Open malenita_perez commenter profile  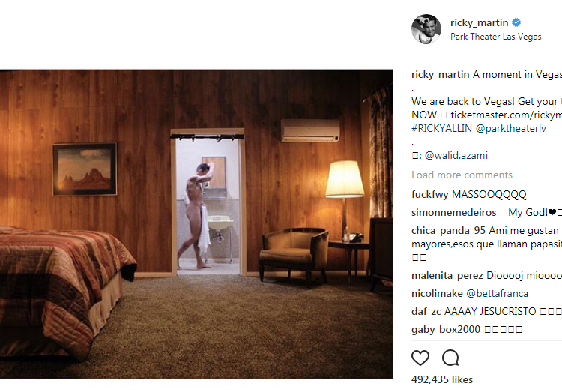coord(447,275)
